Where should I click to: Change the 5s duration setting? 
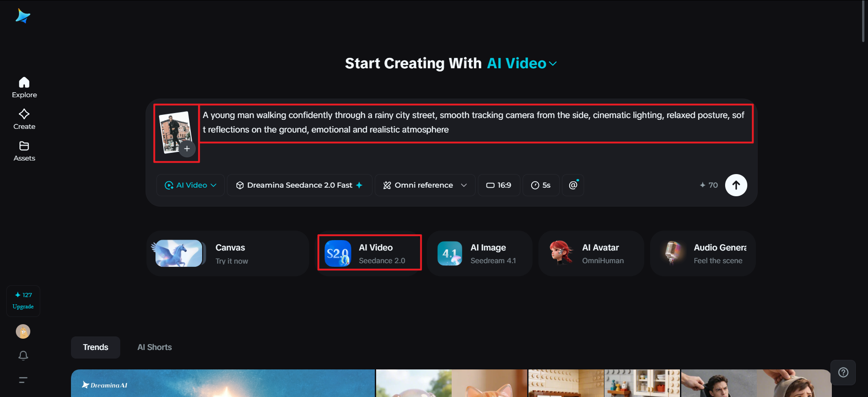[x=541, y=185]
